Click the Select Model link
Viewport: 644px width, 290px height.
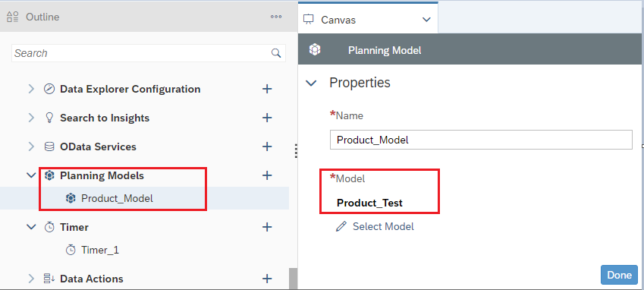point(383,226)
